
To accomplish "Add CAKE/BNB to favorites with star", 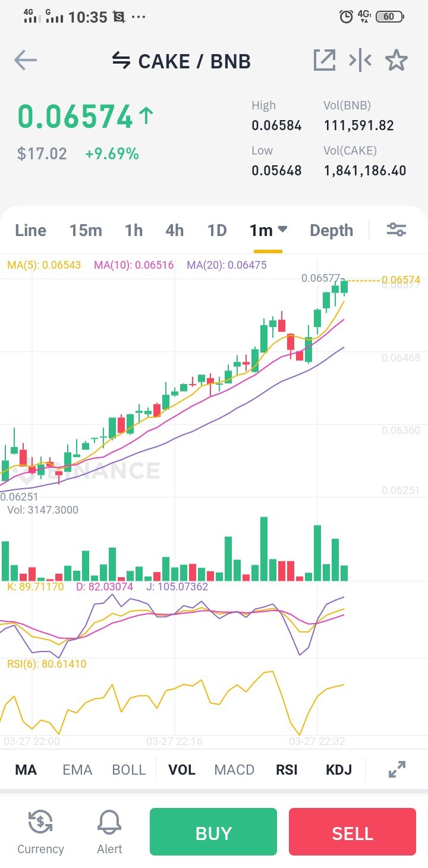I will [x=396, y=60].
